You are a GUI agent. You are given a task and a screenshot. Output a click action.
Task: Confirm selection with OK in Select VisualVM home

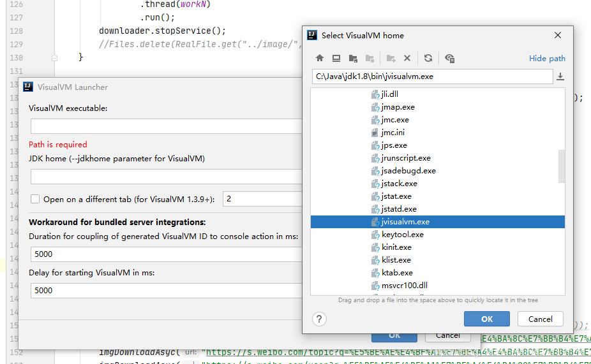(x=486, y=319)
